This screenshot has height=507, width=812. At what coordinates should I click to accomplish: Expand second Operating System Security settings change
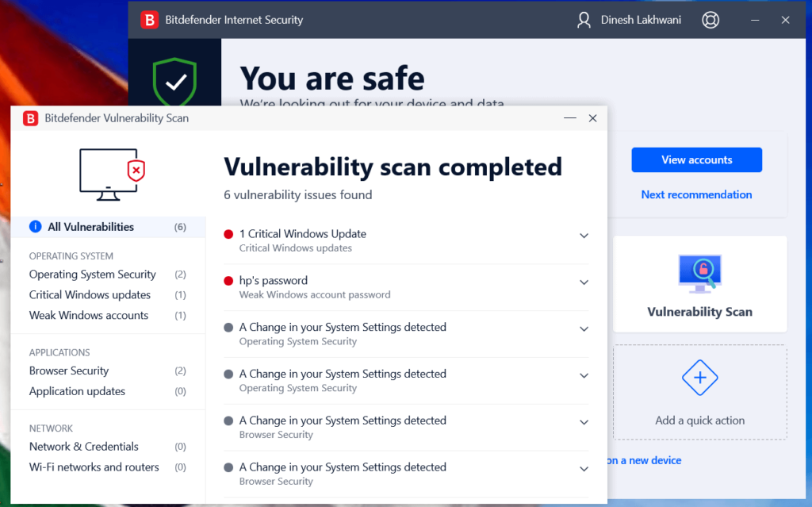click(584, 376)
